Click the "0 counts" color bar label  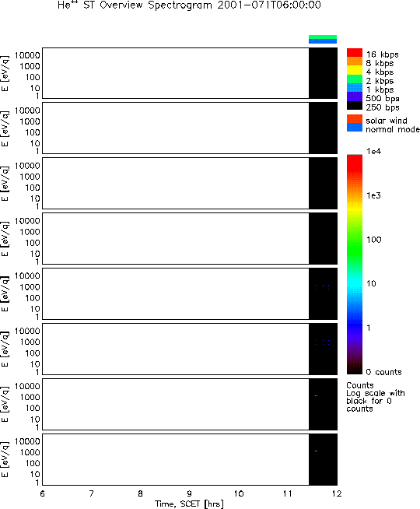pyautogui.click(x=384, y=372)
